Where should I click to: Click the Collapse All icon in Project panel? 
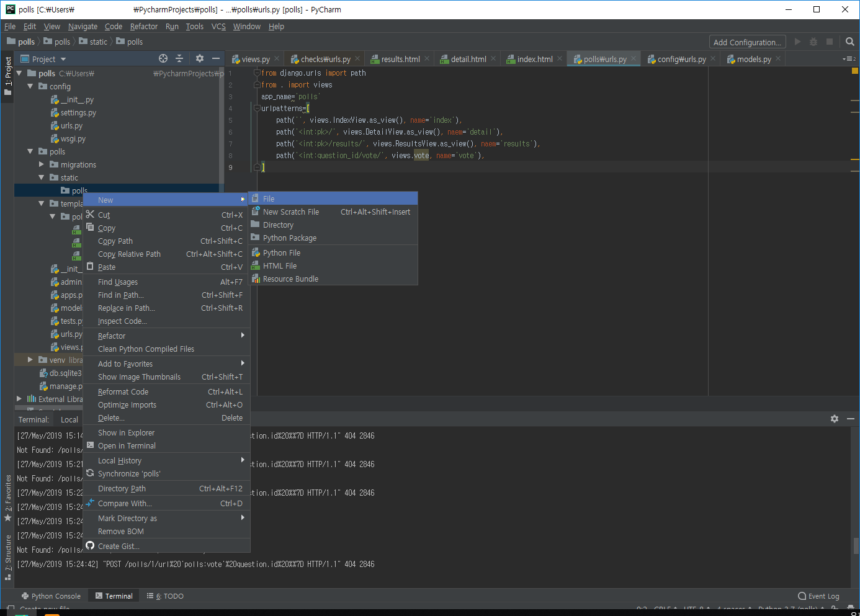coord(179,58)
